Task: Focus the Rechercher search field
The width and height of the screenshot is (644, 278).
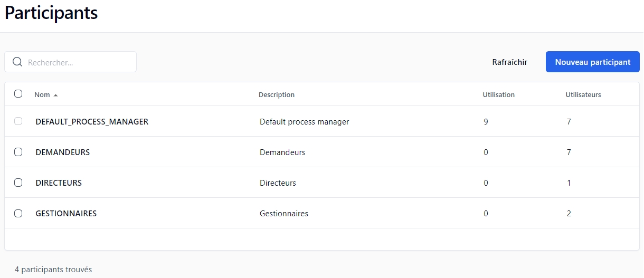Action: click(79, 62)
